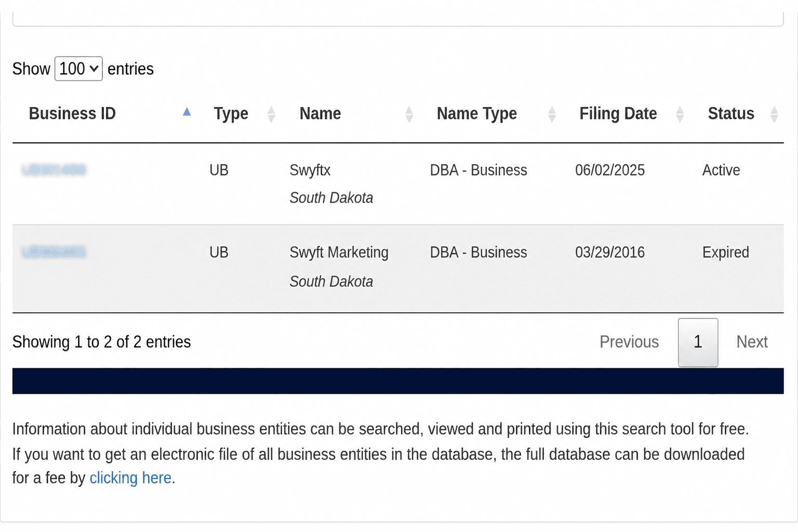Click UB type in Swyftx row
798x532 pixels.
coord(219,170)
